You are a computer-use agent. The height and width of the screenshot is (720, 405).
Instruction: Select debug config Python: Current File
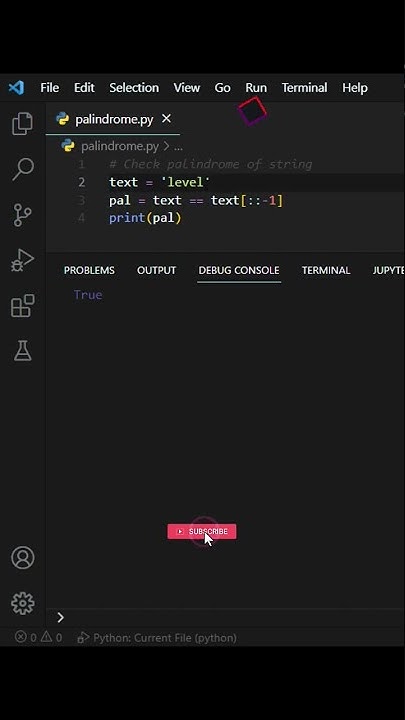(x=158, y=638)
